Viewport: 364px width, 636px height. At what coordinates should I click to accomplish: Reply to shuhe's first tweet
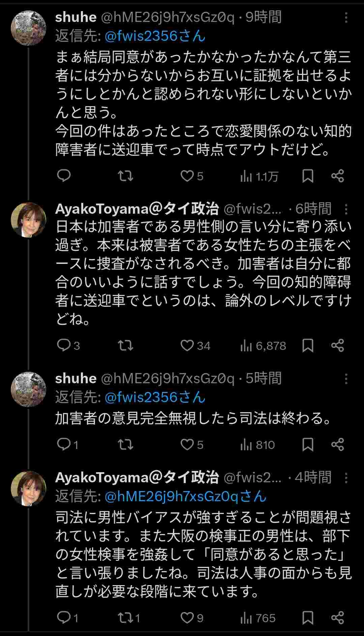coord(63,176)
